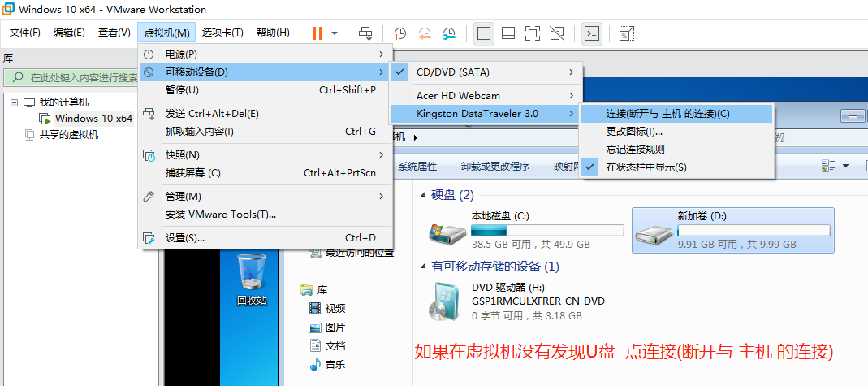
Task: Choose 抓取输入内容(I) menu entry
Action: pos(265,132)
